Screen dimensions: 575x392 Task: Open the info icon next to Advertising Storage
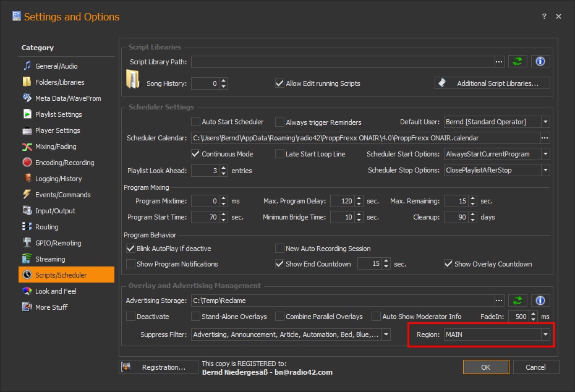coord(540,300)
